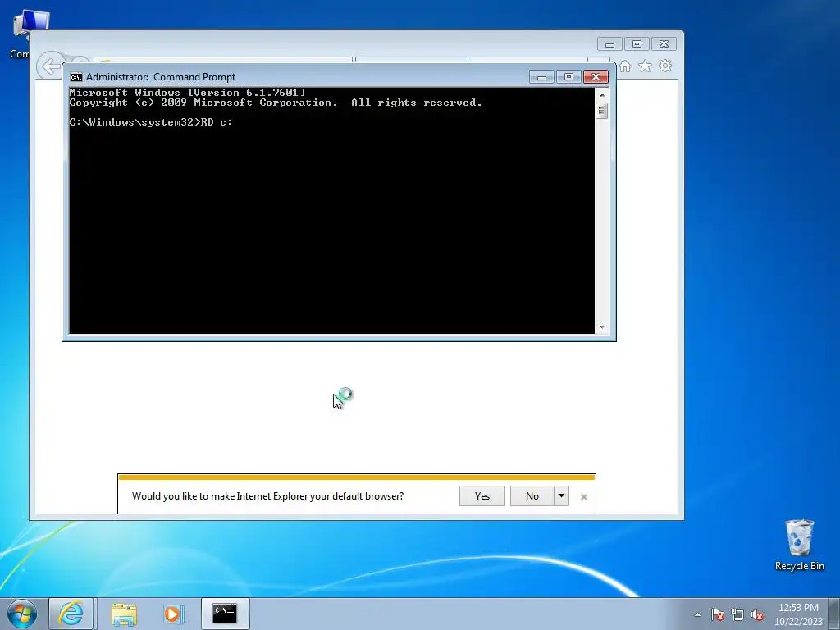Dismiss the default browser notification bar
This screenshot has width=840, height=630.
pos(584,497)
